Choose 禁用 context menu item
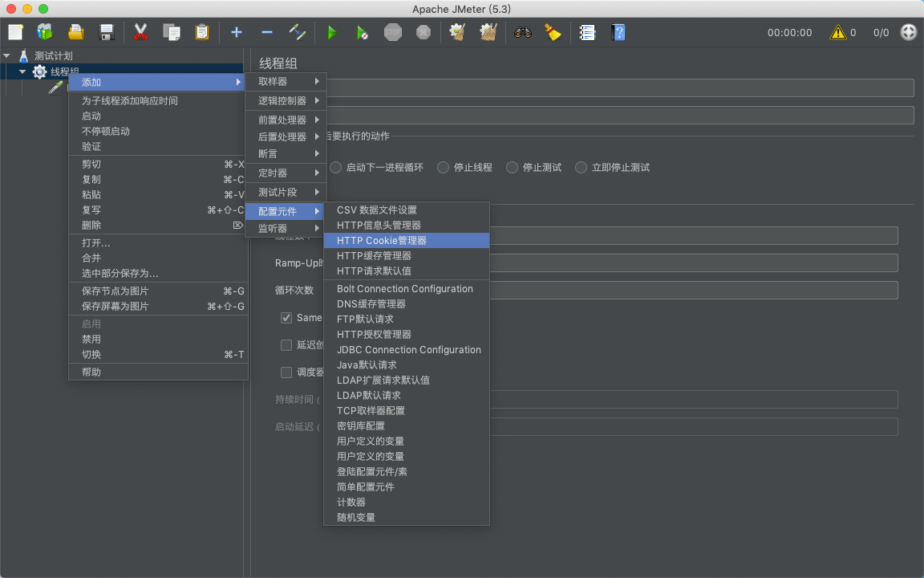This screenshot has width=924, height=578. (x=158, y=340)
